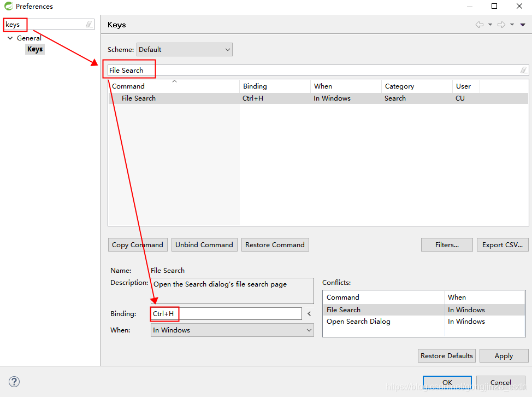Screen dimensions: 532x397
Task: Click the Apply button
Action: point(504,355)
